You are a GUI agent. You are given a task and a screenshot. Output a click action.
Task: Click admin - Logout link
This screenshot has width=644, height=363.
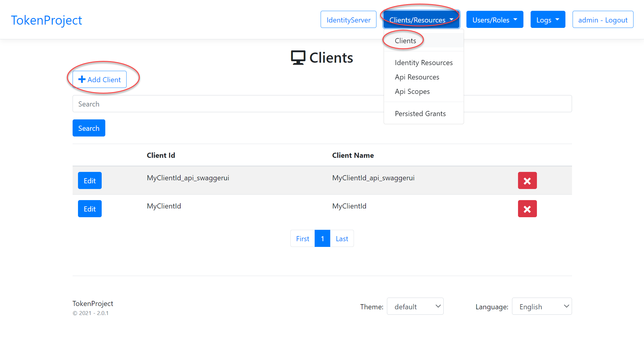point(603,20)
